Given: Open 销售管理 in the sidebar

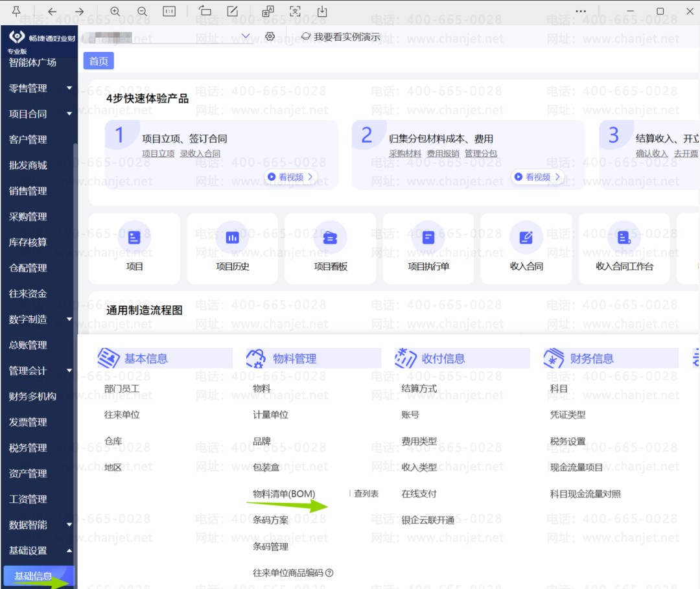Looking at the screenshot, I should (28, 191).
